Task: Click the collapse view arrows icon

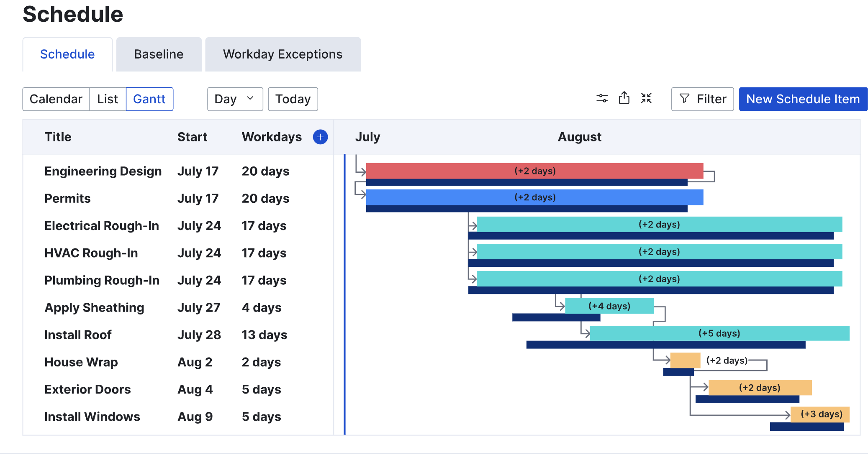Action: pyautogui.click(x=646, y=98)
